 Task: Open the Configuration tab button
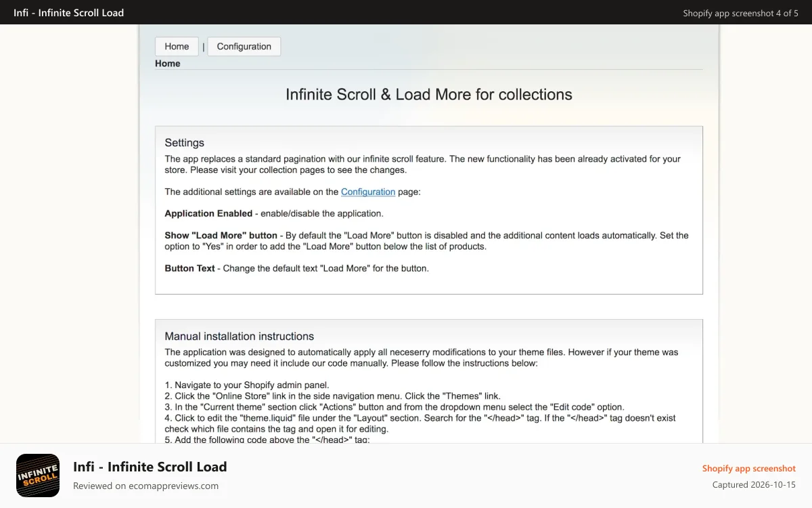point(244,46)
